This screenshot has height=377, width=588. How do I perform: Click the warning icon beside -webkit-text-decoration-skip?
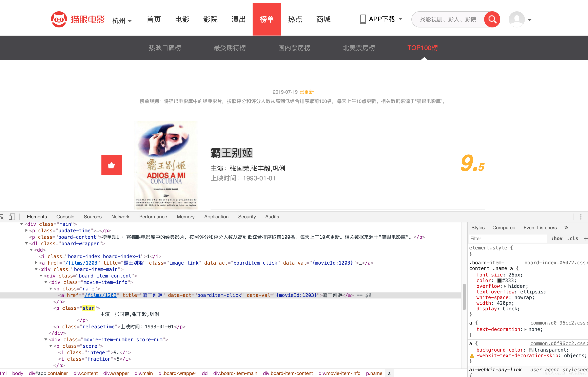472,356
